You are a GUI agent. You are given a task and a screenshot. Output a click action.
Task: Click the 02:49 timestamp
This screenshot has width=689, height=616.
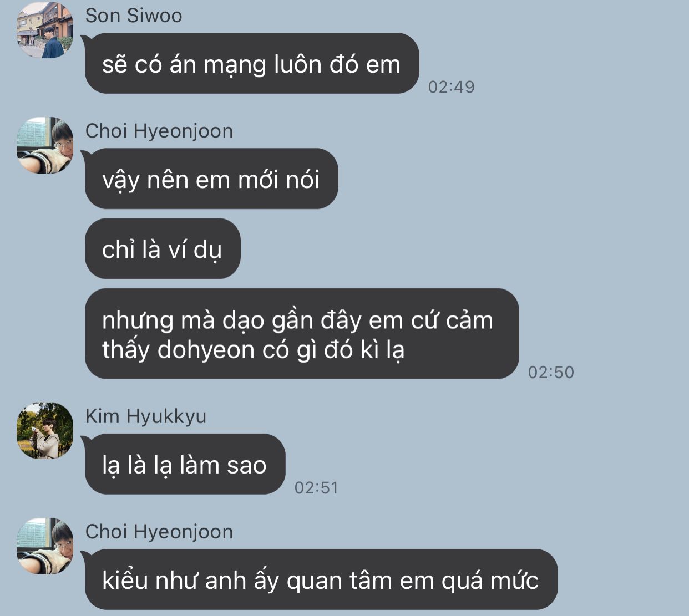[x=452, y=86]
